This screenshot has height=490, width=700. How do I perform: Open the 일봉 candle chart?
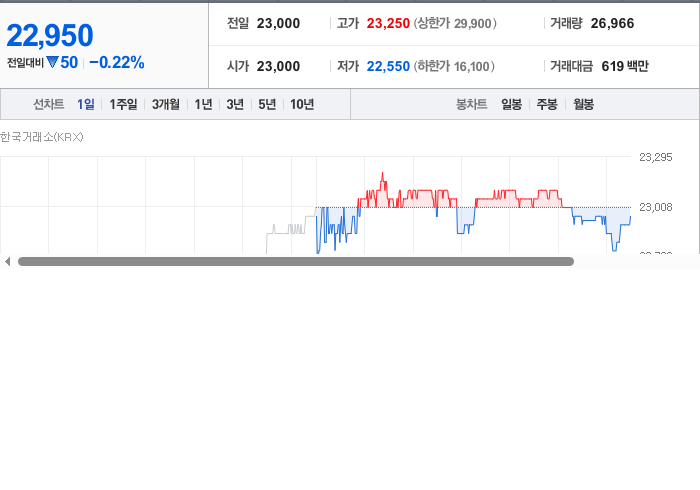click(x=512, y=104)
